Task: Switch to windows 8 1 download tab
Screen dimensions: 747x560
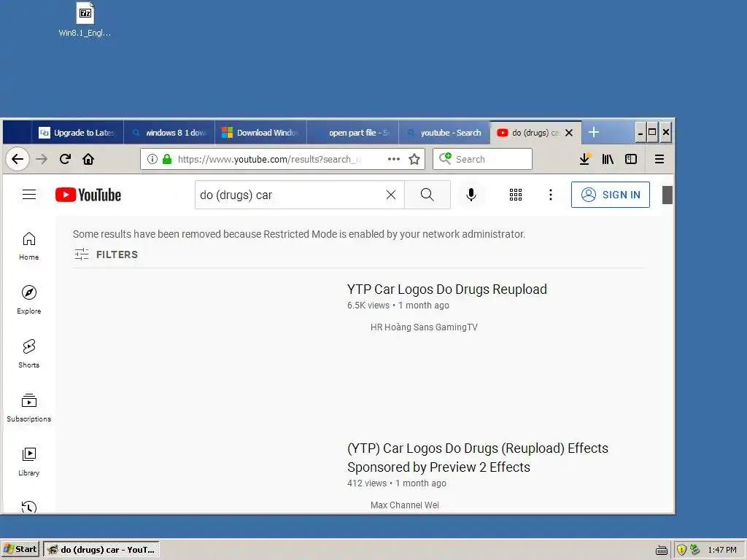Action: [169, 133]
